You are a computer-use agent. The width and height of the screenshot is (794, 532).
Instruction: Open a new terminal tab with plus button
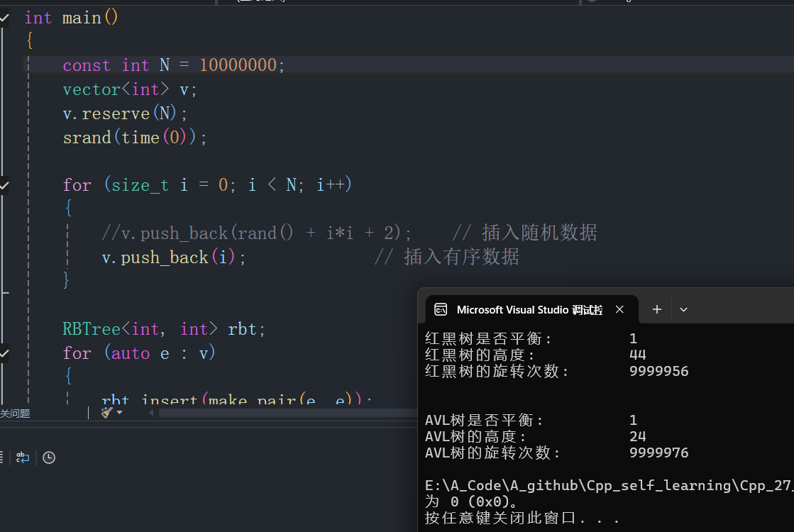657,309
